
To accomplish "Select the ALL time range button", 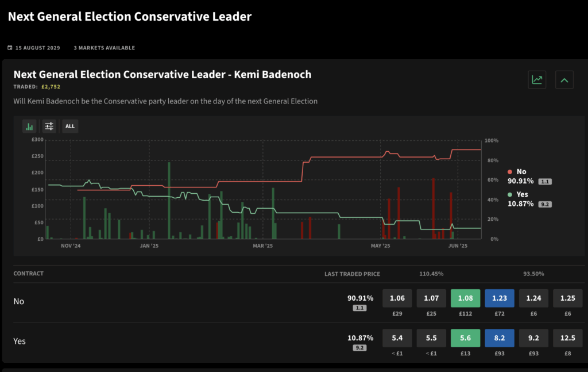I will click(x=69, y=126).
